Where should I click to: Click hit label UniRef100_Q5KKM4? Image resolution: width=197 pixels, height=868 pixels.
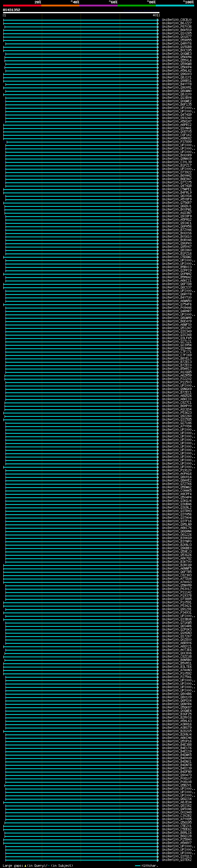tap(176, 57)
